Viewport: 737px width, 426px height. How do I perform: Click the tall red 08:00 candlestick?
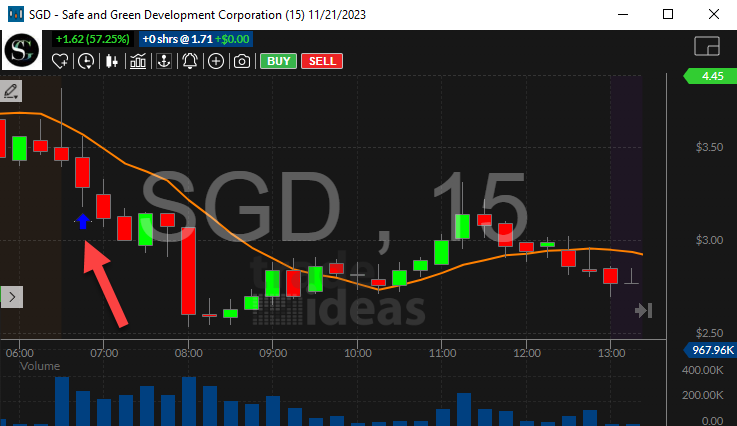coord(188,271)
